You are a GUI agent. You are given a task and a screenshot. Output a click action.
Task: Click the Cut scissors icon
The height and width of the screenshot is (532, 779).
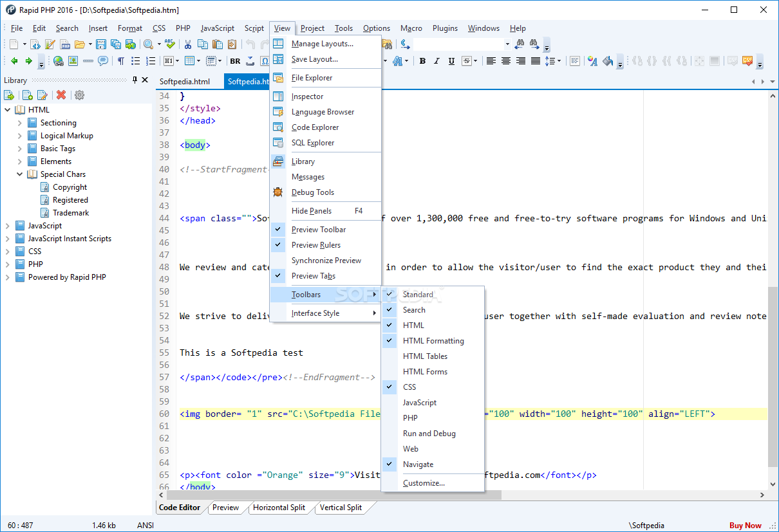tap(188, 44)
